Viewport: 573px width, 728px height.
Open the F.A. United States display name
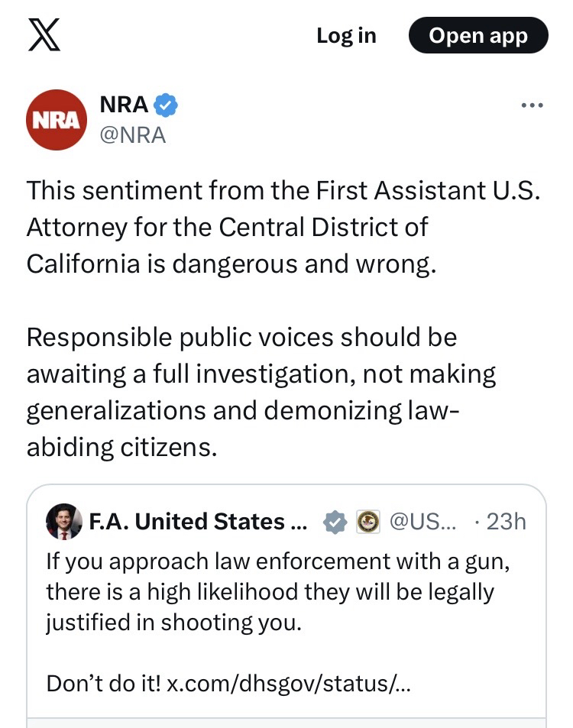198,522
